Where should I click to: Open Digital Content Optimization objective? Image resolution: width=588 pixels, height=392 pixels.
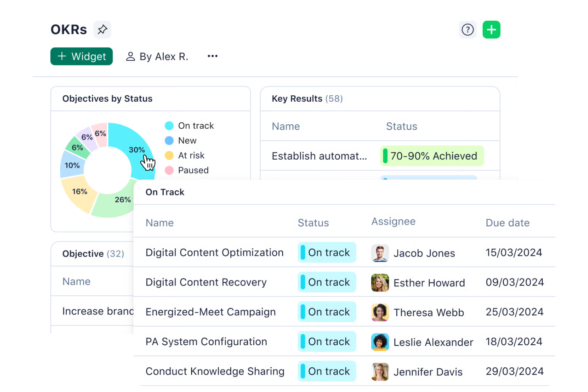215,253
